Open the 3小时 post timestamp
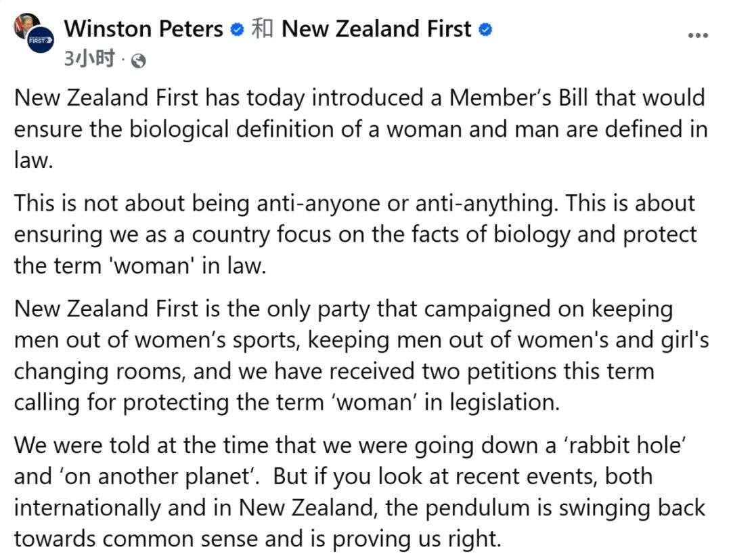The height and width of the screenshot is (560, 731). pos(89,59)
